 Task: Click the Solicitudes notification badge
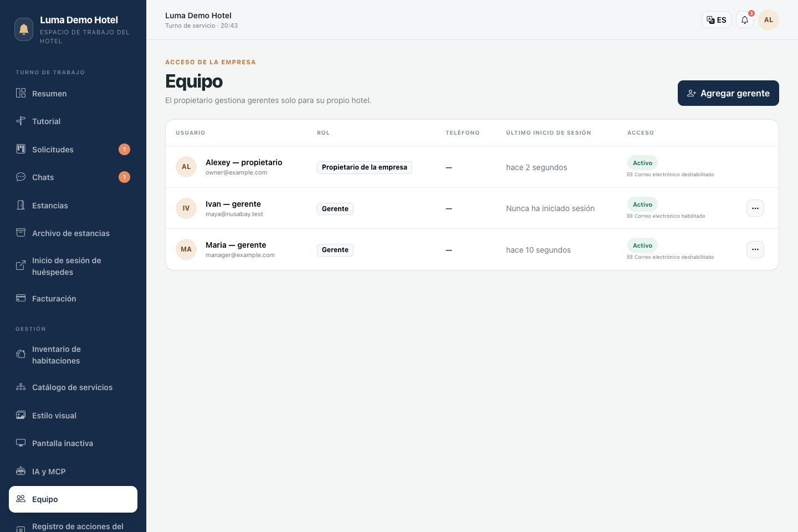coord(124,149)
